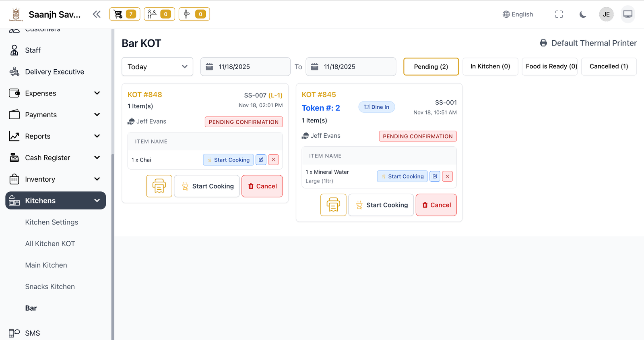The image size is (644, 340).
Task: Click the start date field 11/18/2025
Action: (245, 67)
